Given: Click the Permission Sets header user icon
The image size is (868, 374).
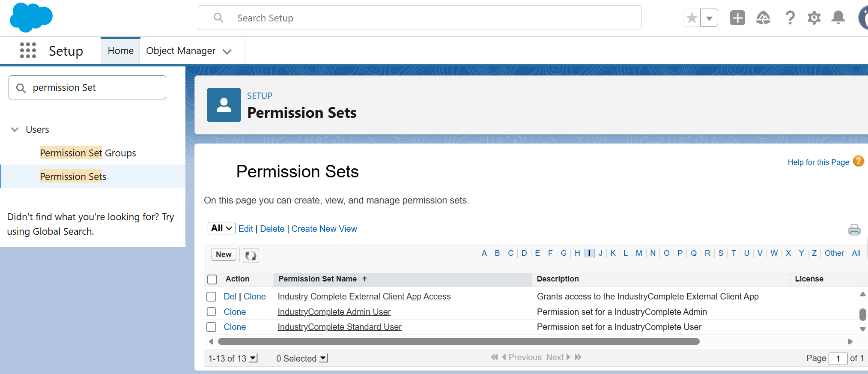Looking at the screenshot, I should (x=224, y=105).
